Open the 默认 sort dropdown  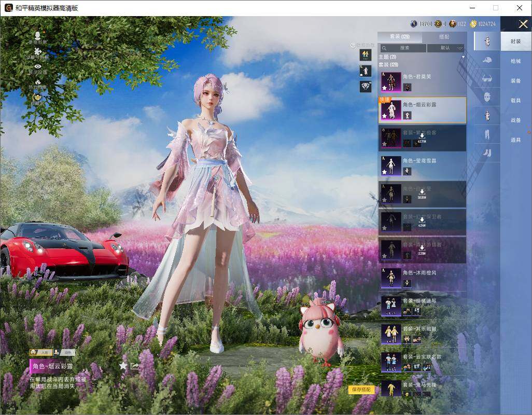click(445, 48)
